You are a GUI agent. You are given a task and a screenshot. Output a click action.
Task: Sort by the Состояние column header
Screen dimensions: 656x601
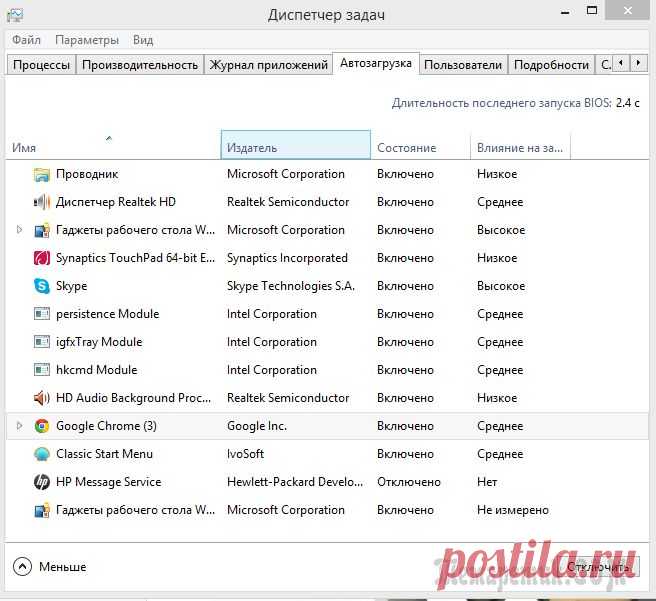pyautogui.click(x=420, y=145)
